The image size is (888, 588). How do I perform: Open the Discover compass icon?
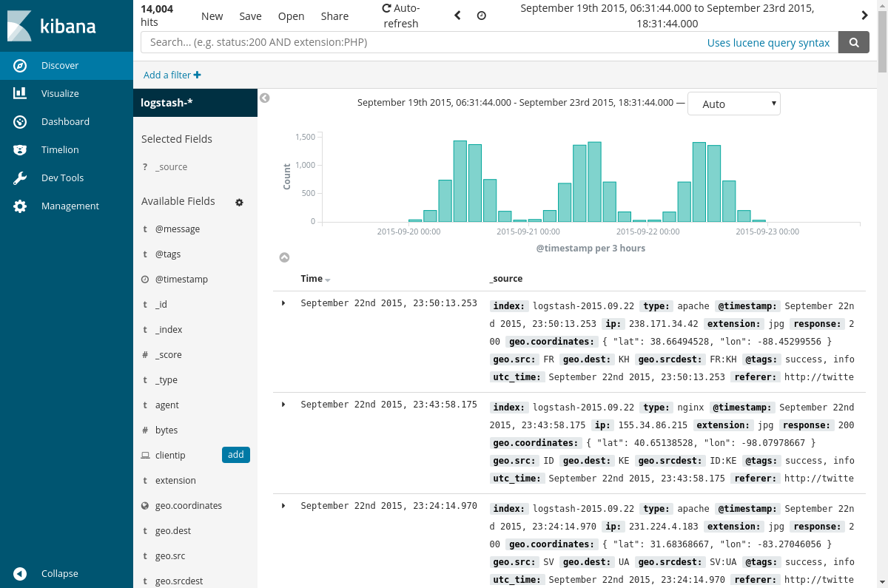pos(21,66)
